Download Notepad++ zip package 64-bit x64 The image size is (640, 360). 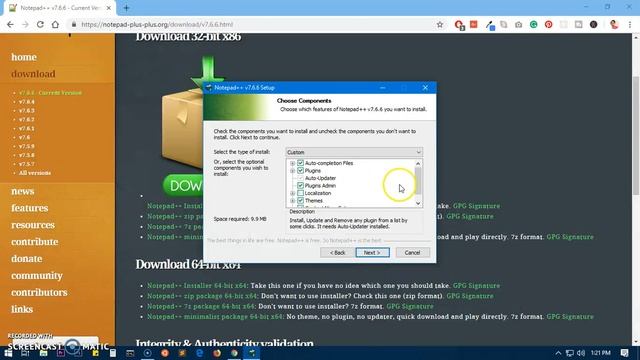pos(202,296)
